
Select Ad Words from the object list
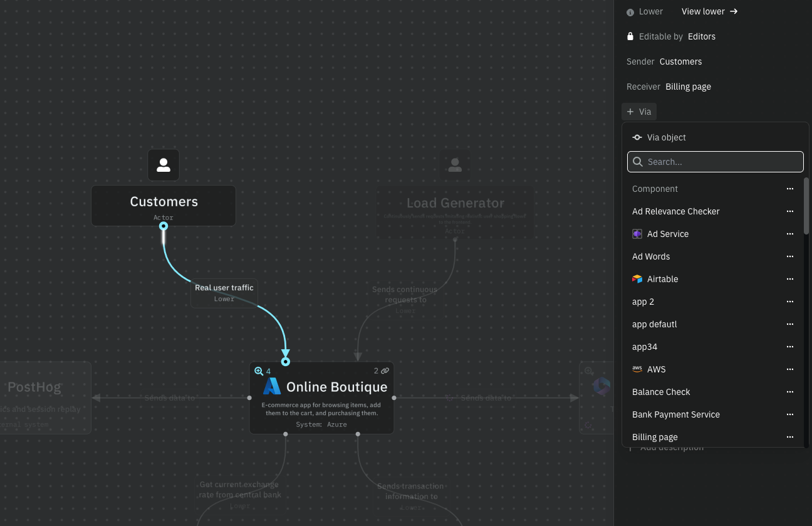click(651, 256)
